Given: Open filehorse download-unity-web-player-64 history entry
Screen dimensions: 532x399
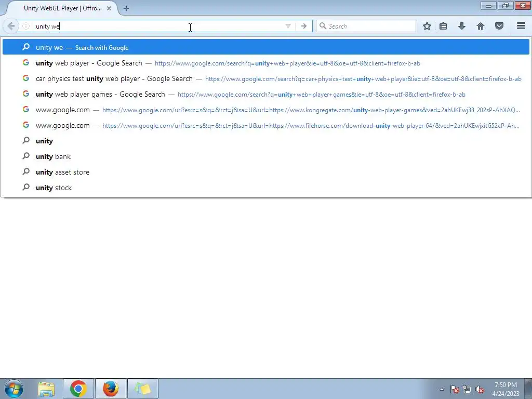Looking at the screenshot, I should click(265, 126).
